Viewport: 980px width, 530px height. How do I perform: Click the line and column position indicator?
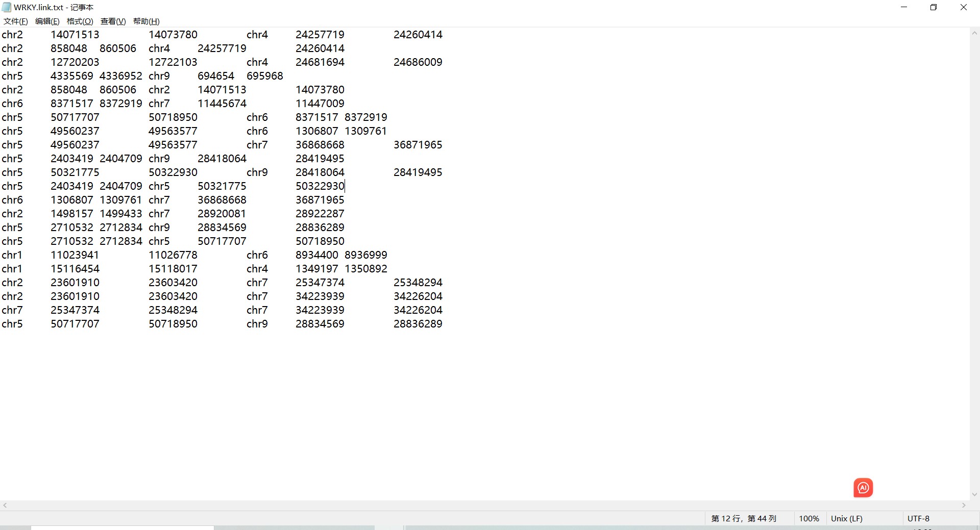[x=744, y=518]
